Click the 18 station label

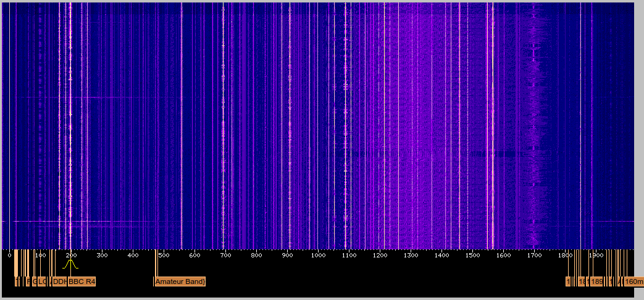[x=582, y=282]
